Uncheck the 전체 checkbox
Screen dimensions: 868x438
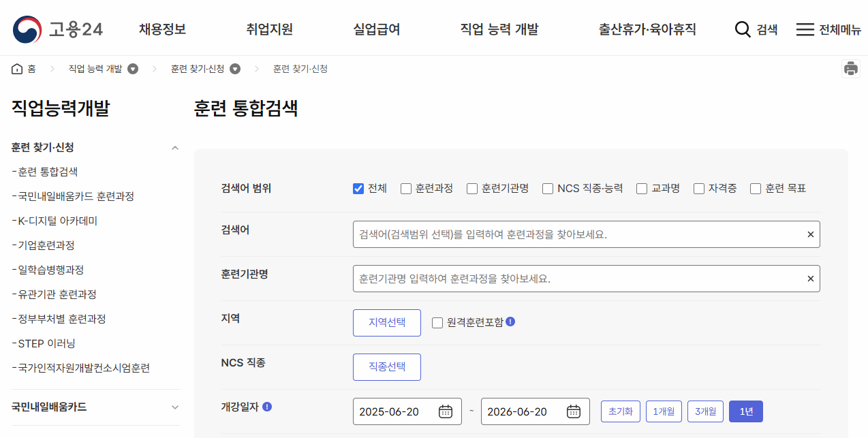coord(358,189)
